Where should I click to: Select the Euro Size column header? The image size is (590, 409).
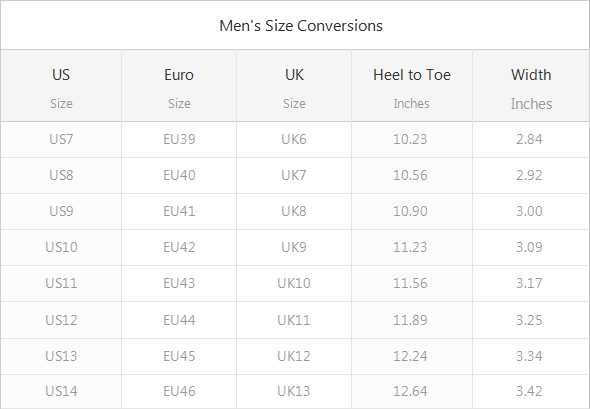coord(179,86)
